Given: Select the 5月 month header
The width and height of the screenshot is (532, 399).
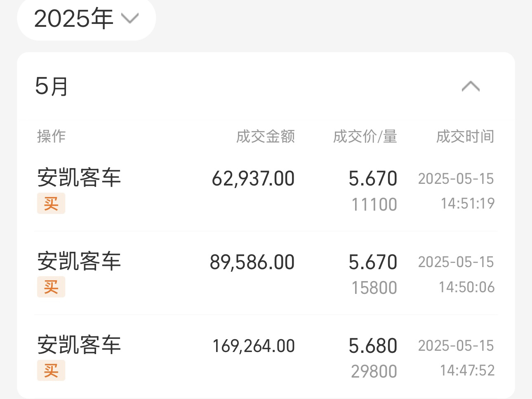Looking at the screenshot, I should pos(51,87).
